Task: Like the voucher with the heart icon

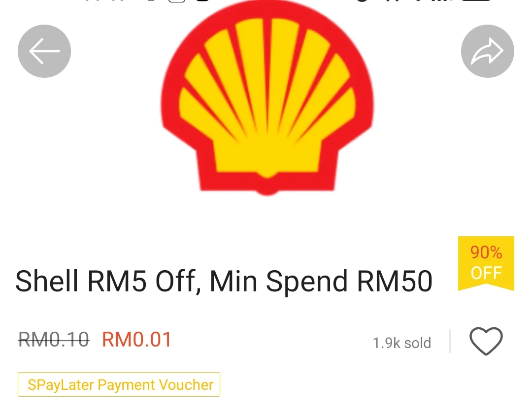Action: point(486,341)
